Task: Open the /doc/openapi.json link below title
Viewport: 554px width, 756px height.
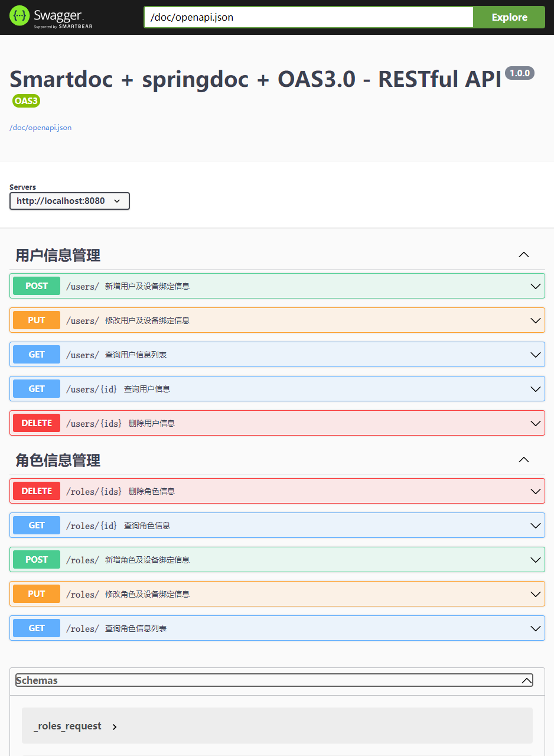Action: [x=40, y=128]
